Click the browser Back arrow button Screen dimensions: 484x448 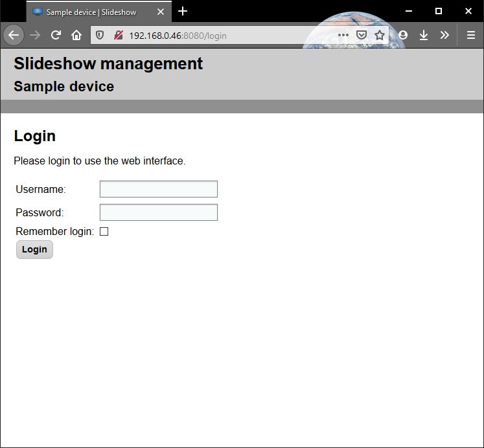[x=14, y=35]
